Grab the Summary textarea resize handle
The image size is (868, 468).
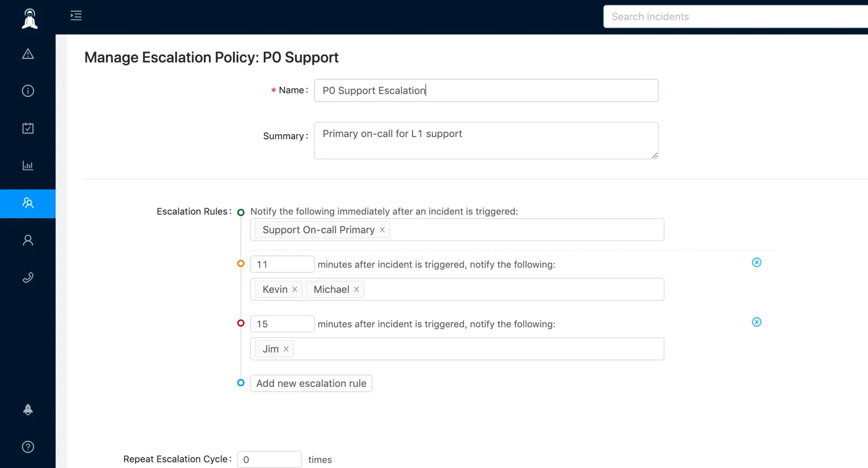(x=654, y=155)
